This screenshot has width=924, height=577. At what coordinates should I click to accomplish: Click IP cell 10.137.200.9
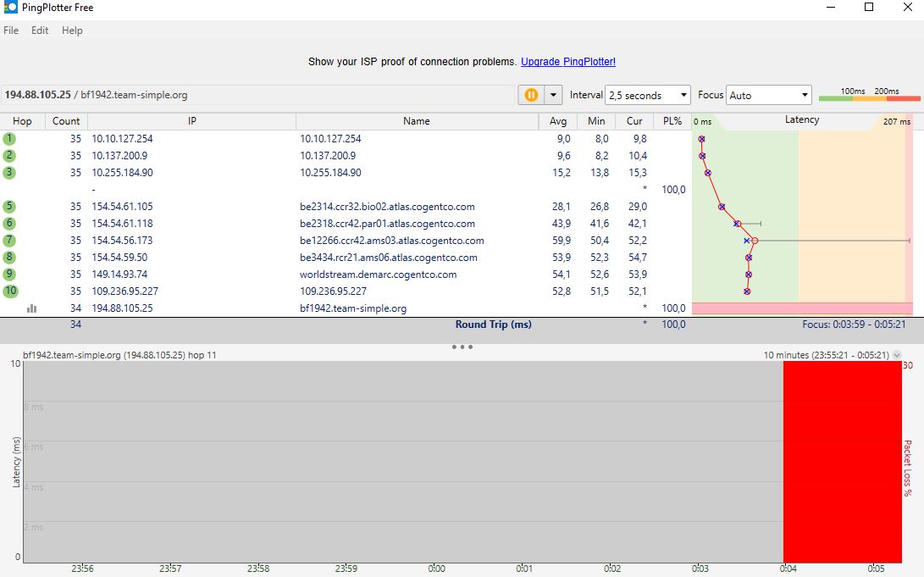point(119,156)
